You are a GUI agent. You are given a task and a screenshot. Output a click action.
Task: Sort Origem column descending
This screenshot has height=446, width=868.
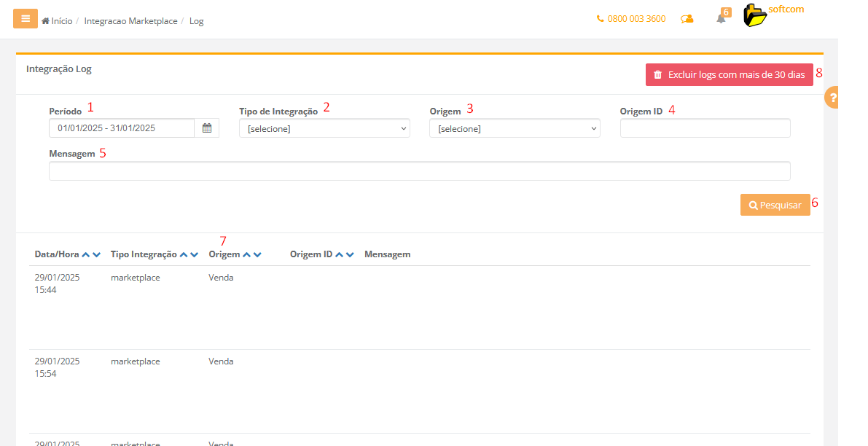[257, 254]
